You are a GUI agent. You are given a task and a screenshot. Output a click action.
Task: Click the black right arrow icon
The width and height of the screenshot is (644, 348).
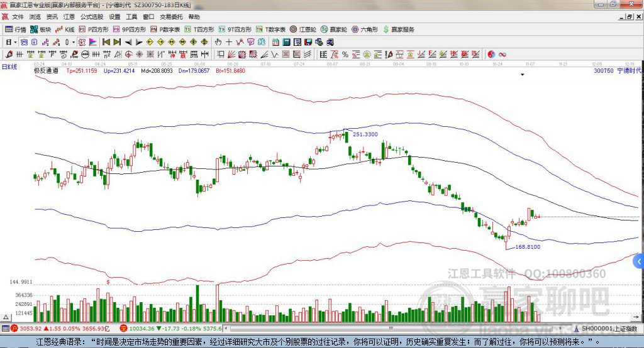click(x=139, y=42)
